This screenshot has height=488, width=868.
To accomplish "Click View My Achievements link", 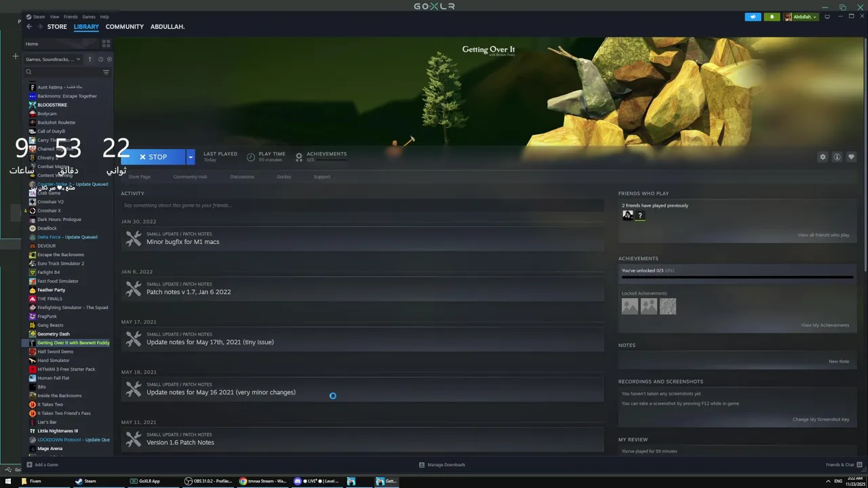I will click(x=825, y=325).
